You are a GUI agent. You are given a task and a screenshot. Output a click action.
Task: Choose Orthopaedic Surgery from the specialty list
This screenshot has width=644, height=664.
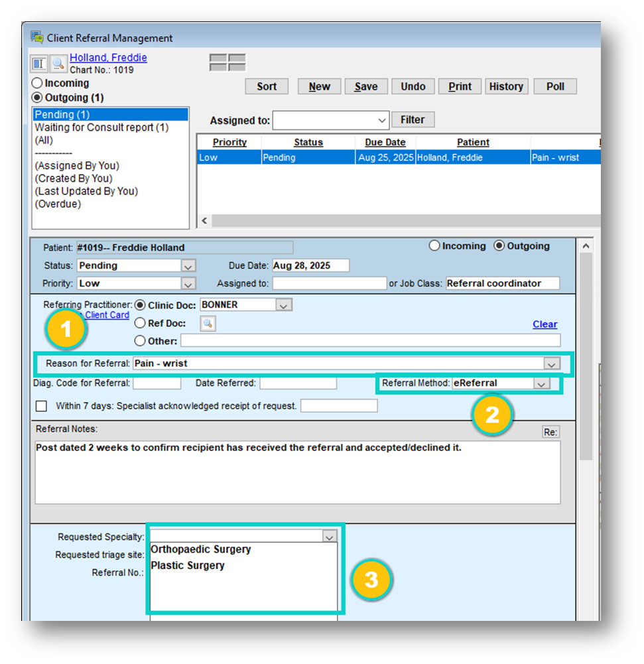tap(201, 549)
